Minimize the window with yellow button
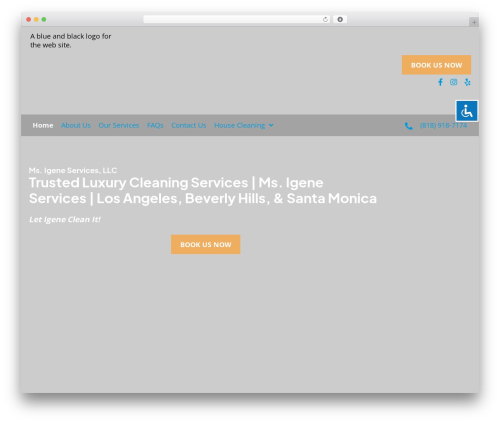500x423 pixels. coord(36,19)
